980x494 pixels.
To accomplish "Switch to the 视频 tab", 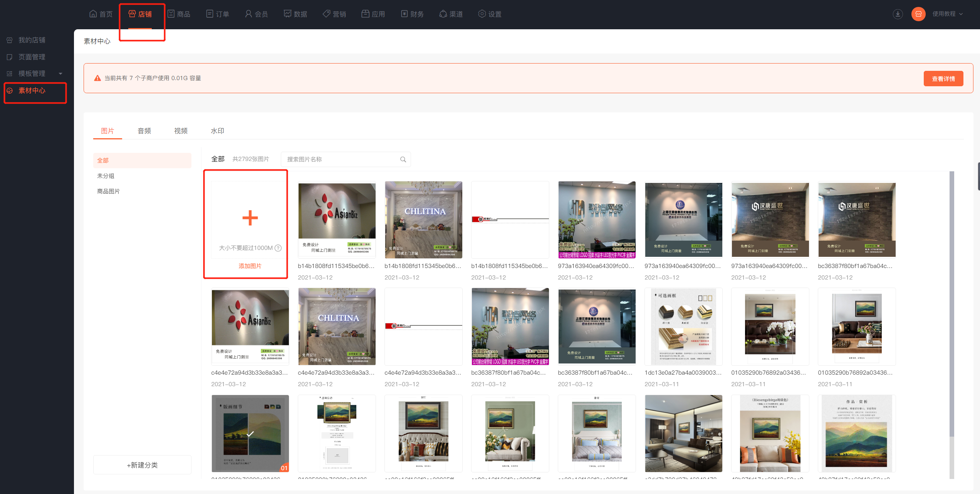I will click(x=181, y=131).
